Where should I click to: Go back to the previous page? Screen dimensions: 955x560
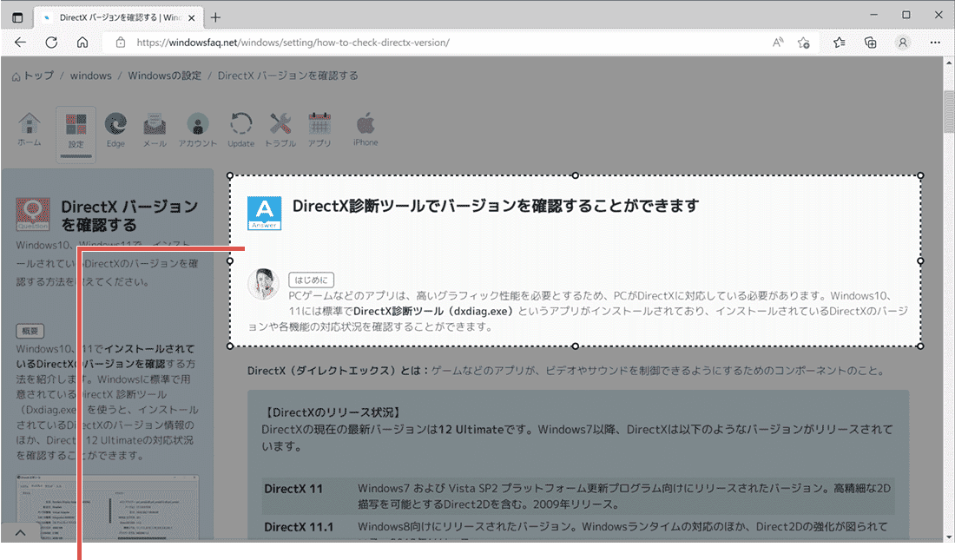[20, 43]
